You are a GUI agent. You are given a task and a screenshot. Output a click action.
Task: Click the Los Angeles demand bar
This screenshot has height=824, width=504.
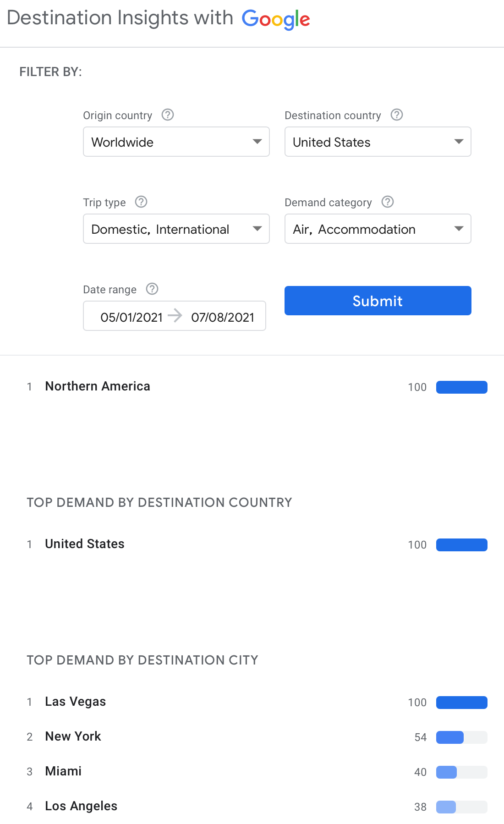(x=461, y=807)
